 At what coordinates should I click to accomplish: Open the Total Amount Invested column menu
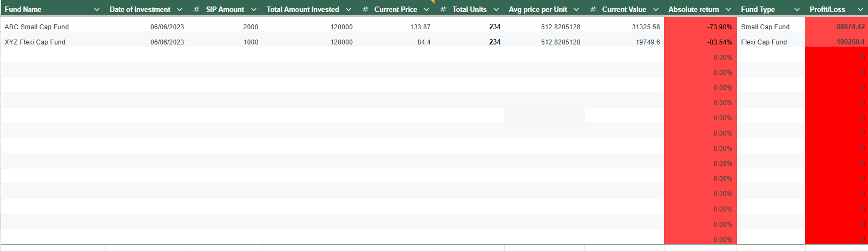[x=348, y=9]
